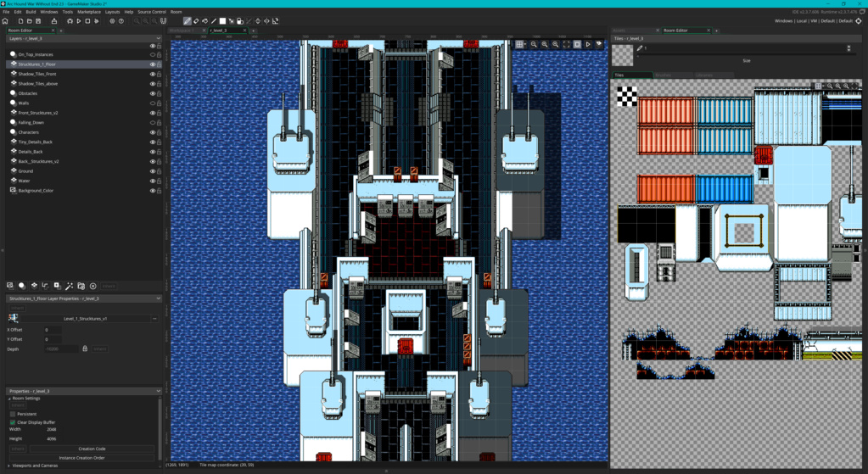The height and width of the screenshot is (474, 868).
Task: Select the tile Eraser tool
Action: 196,21
